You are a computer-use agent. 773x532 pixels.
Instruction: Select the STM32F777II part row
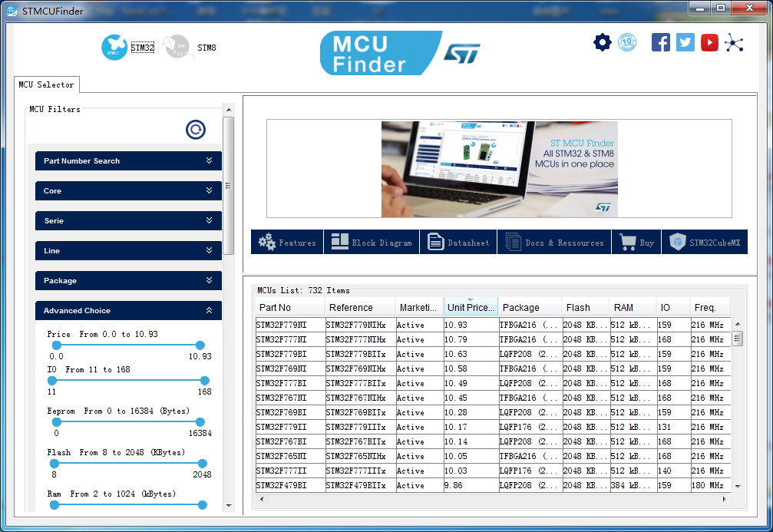[x=493, y=471]
